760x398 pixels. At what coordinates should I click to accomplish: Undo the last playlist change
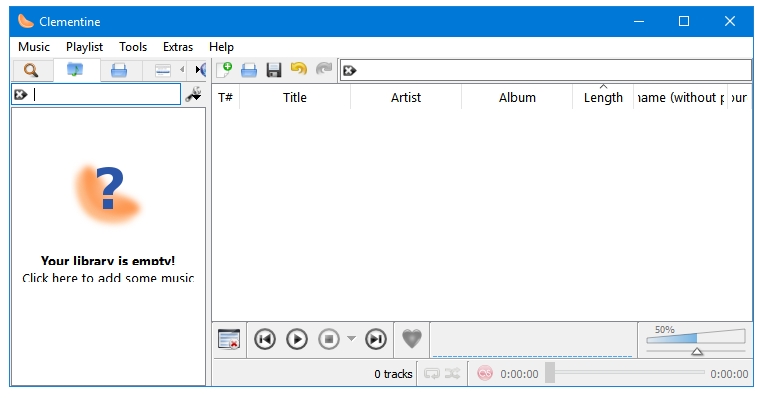click(299, 69)
